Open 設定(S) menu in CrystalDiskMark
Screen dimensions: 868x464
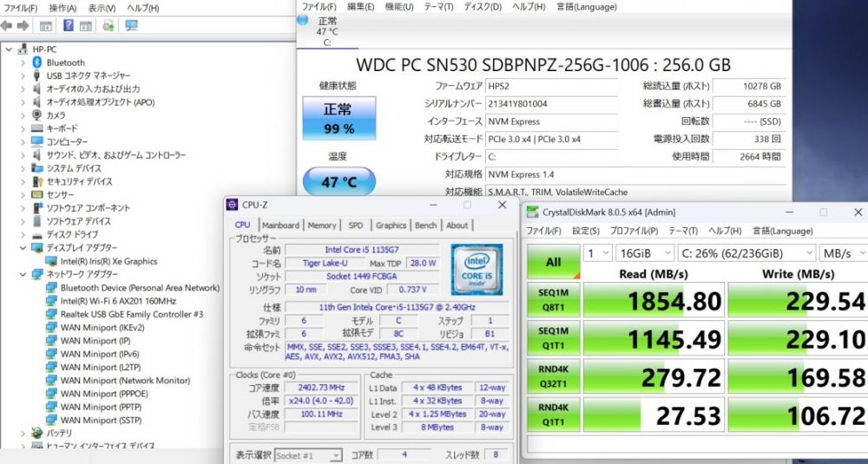click(586, 231)
